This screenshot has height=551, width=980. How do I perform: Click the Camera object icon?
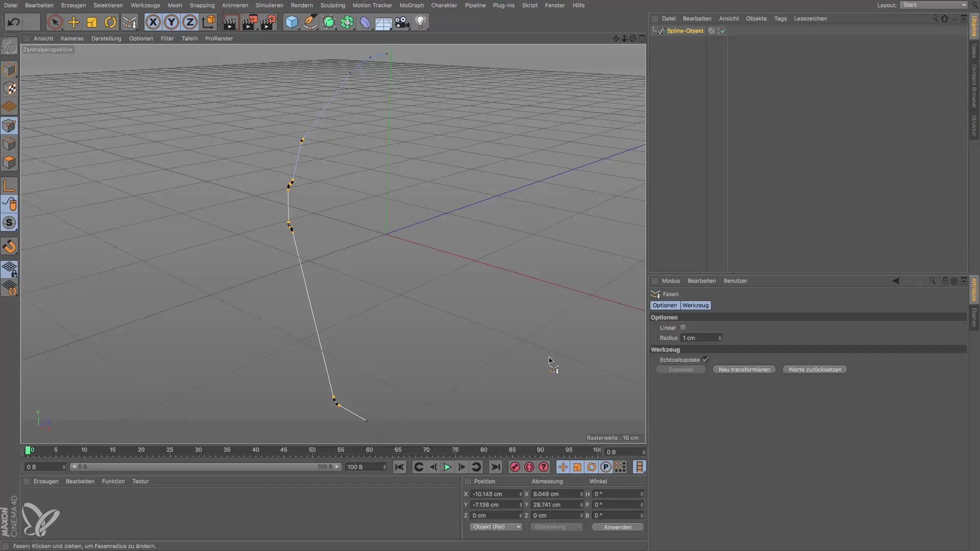402,22
